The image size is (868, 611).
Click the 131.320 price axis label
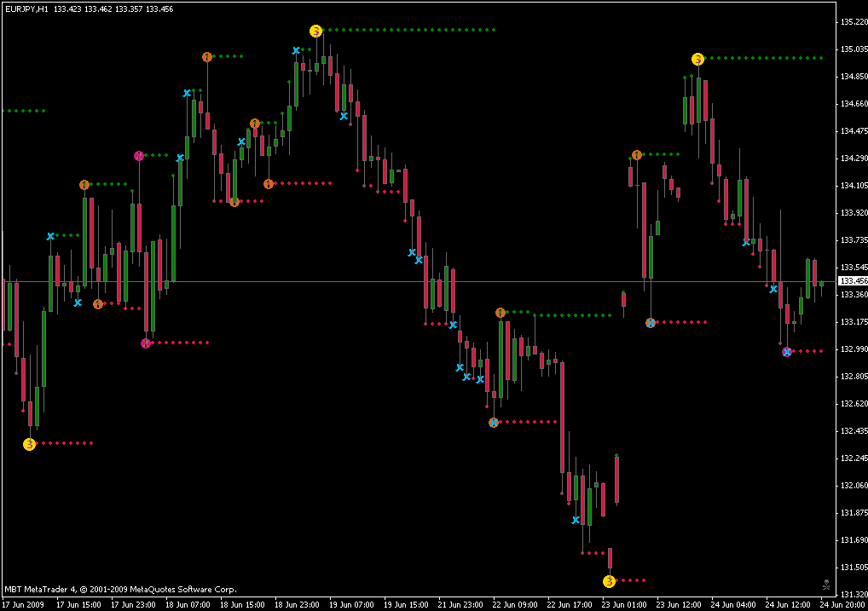click(854, 595)
